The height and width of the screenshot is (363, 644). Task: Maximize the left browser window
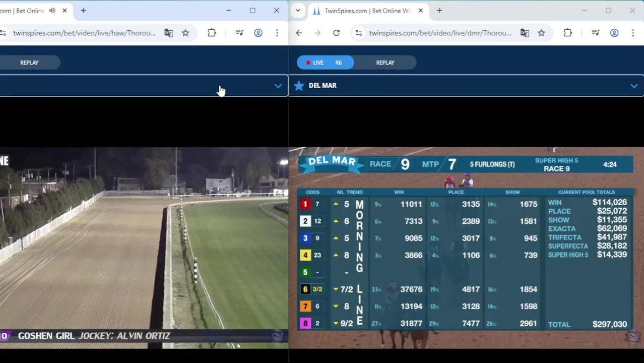point(252,11)
